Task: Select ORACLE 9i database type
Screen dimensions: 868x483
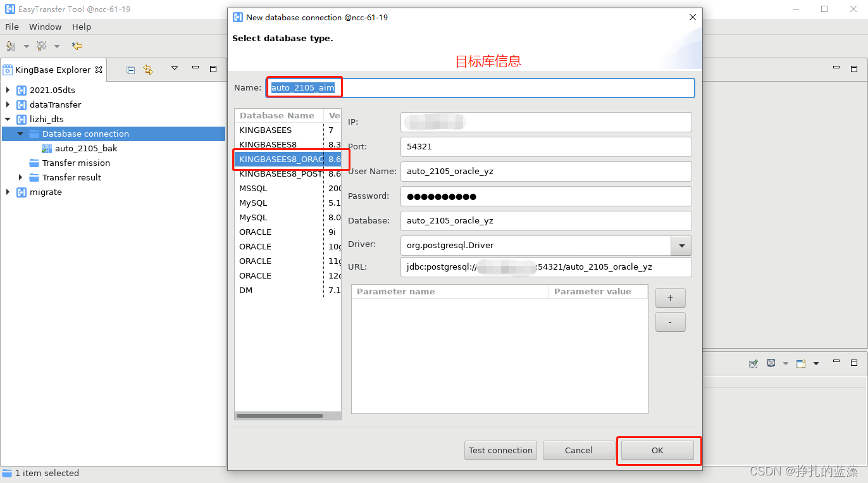Action: 288,232
